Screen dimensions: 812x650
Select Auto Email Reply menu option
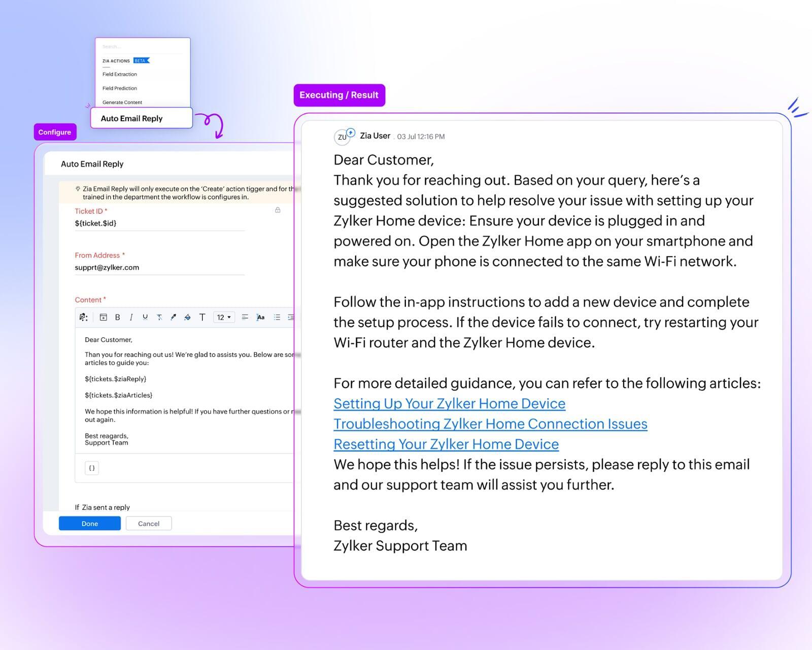point(132,118)
